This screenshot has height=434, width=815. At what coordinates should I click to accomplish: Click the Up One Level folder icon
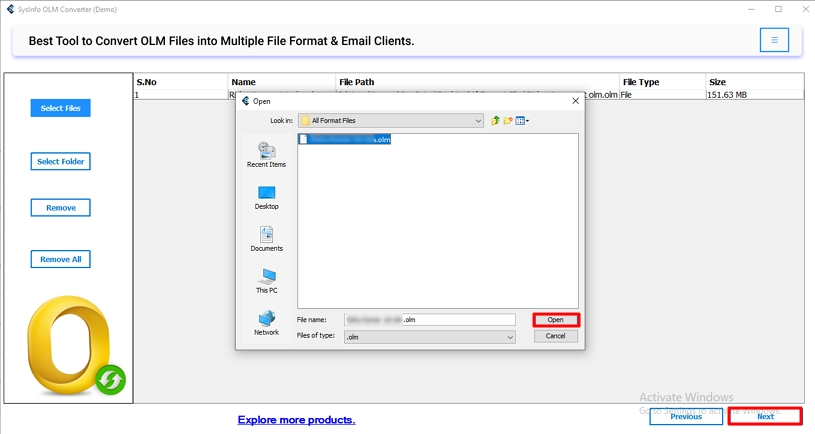[495, 121]
